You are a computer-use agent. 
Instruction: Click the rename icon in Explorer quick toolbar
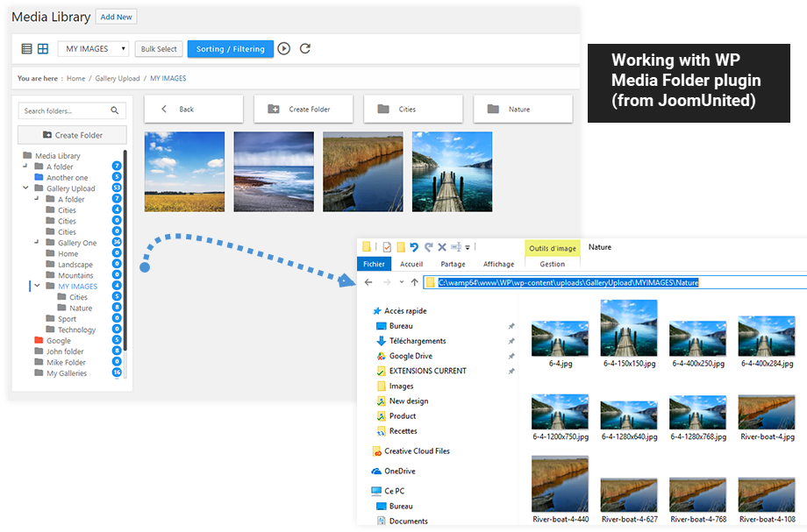(x=456, y=247)
